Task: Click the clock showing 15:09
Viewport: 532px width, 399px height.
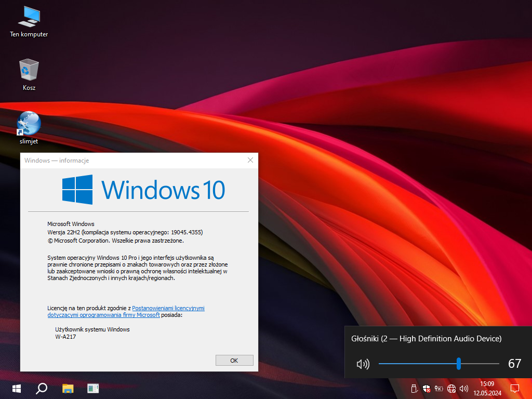Action: 487,388
